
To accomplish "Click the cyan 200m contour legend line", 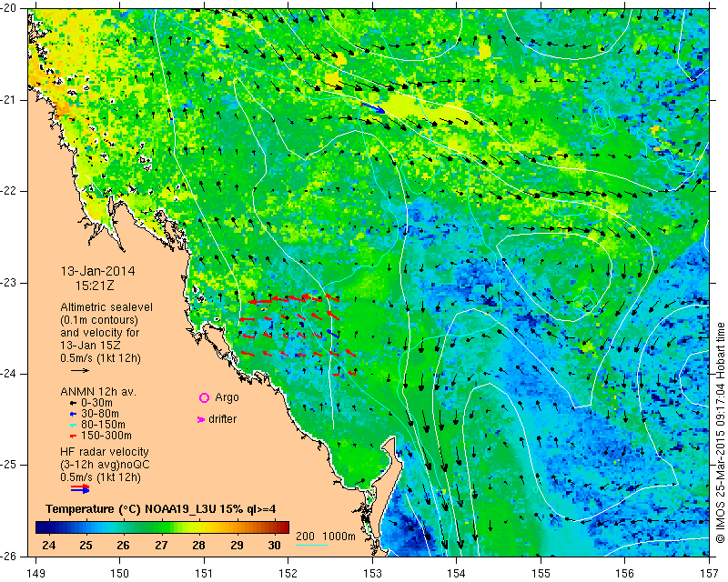I will coord(312,545).
